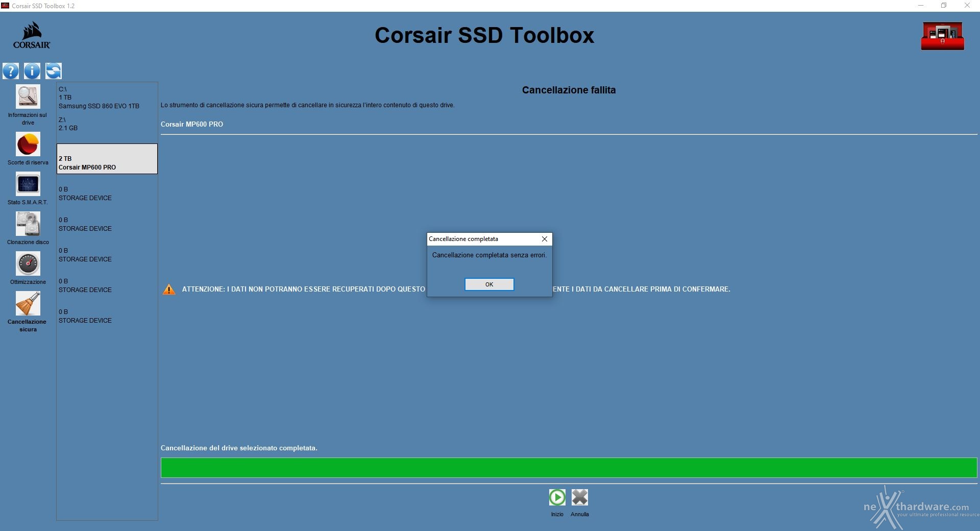The height and width of the screenshot is (531, 980).
Task: Click the Refresh drives icon
Action: click(54, 71)
